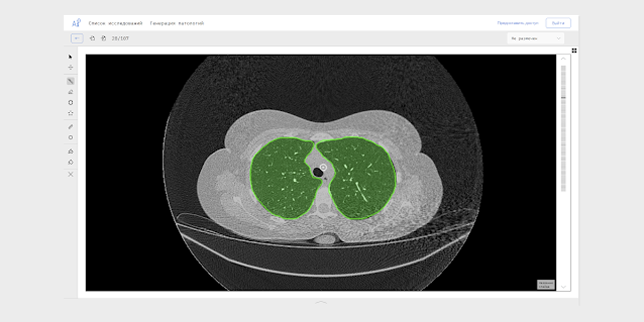Viewport: 644px width, 322px height.
Task: Select the ruler measurement tool
Action: [x=70, y=127]
